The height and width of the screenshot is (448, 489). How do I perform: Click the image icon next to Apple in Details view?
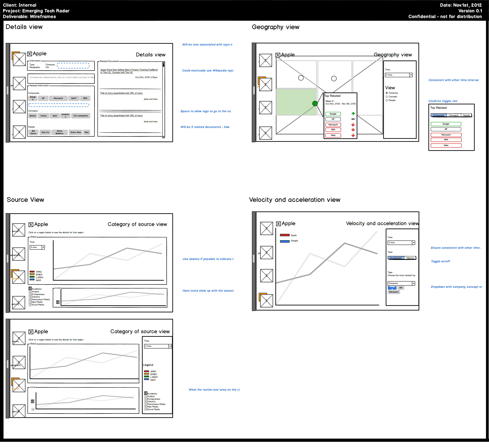30,54
